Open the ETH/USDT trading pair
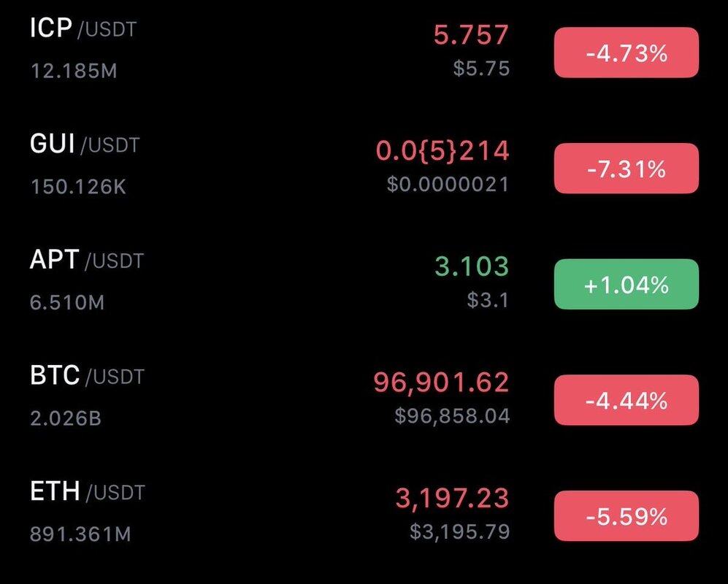The image size is (728, 584). [87, 492]
